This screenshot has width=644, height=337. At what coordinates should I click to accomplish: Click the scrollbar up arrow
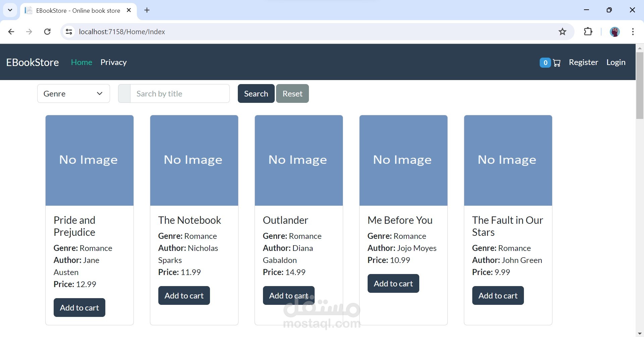point(640,48)
